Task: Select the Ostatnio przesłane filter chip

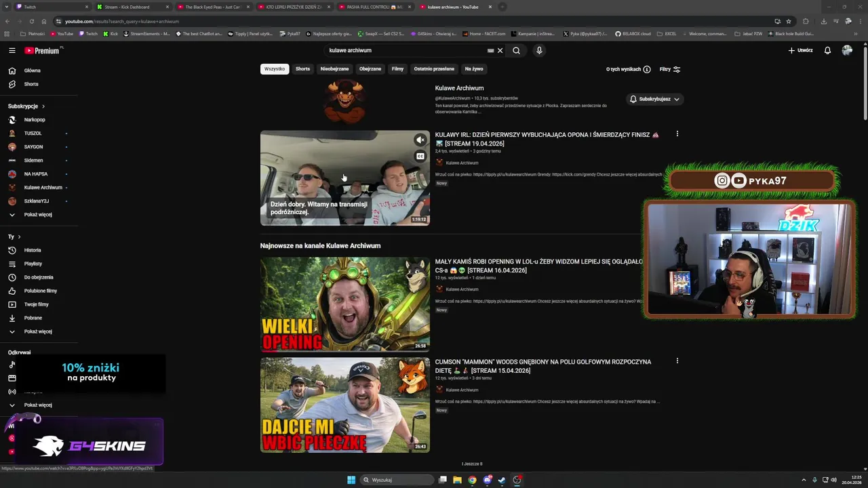Action: pyautogui.click(x=434, y=68)
